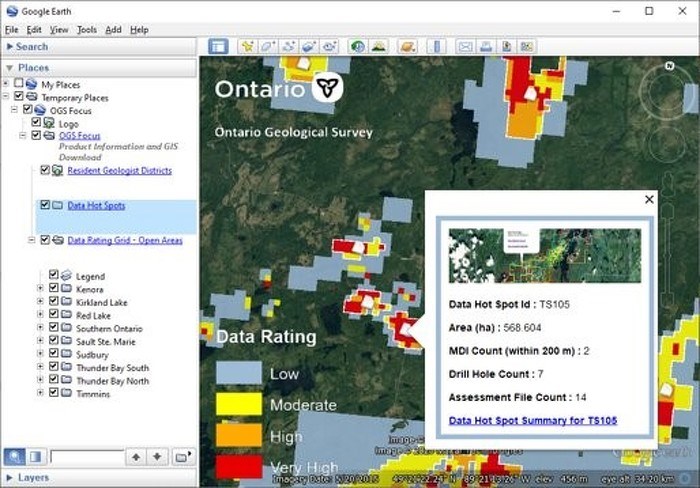Screen dimensions: 700x488
Task: Click the Logo overlay icon in the tree
Action: click(x=49, y=123)
